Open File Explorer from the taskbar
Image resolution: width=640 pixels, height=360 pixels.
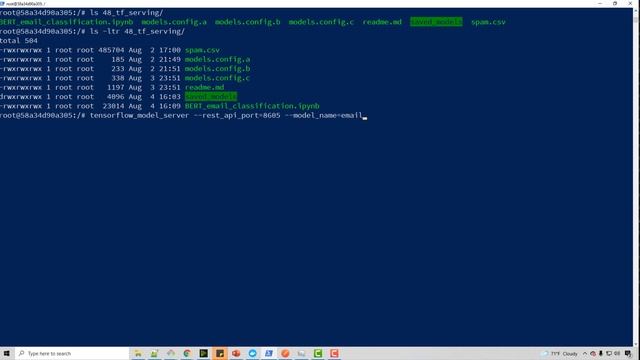pos(138,353)
